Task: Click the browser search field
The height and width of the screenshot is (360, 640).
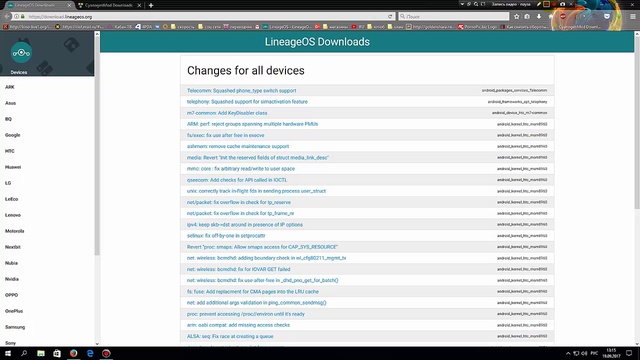Action: point(454,16)
